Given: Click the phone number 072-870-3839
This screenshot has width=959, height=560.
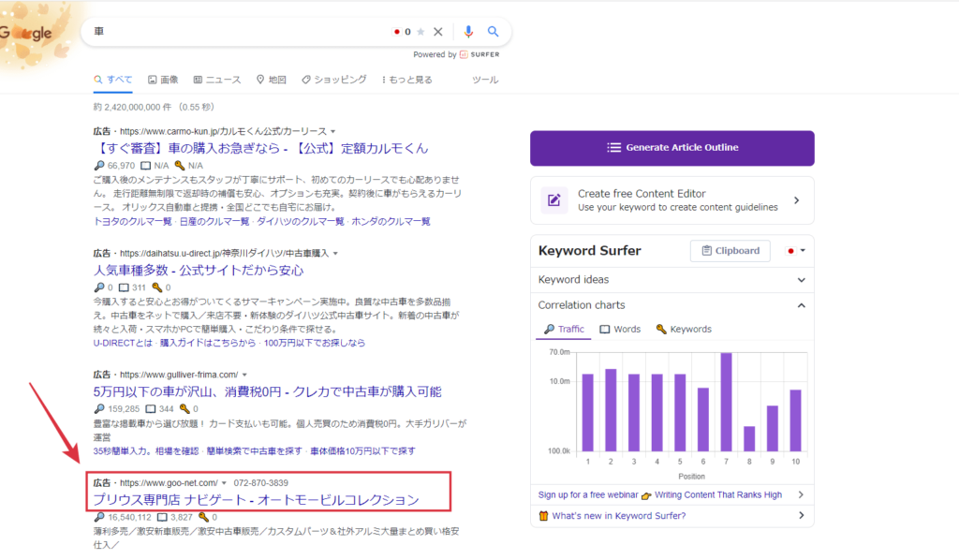Looking at the screenshot, I should (260, 483).
